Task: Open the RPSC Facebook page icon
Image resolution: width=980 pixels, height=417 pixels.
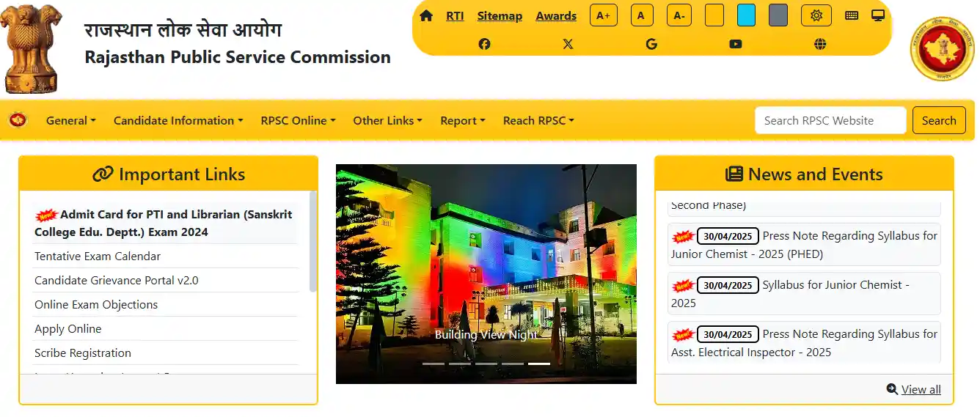Action: [484, 44]
